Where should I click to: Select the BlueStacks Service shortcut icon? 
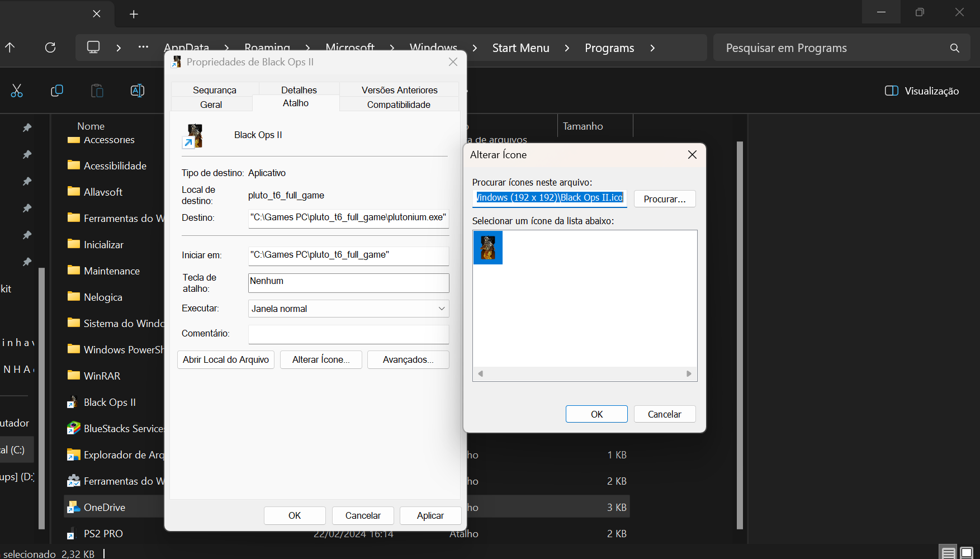[73, 429]
